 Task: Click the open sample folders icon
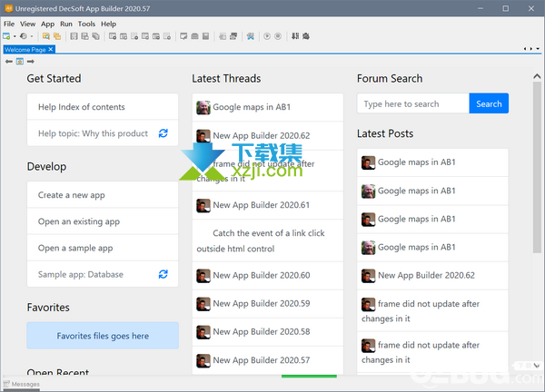[57, 36]
